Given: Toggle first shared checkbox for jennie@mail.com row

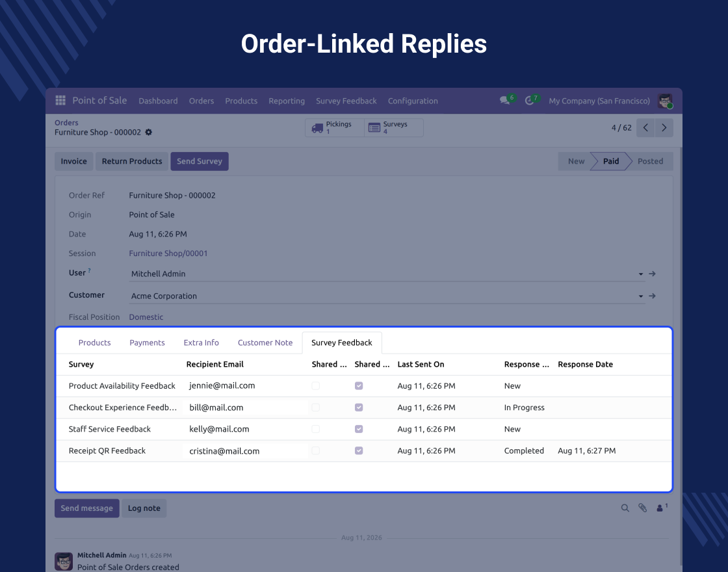Looking at the screenshot, I should (x=316, y=386).
